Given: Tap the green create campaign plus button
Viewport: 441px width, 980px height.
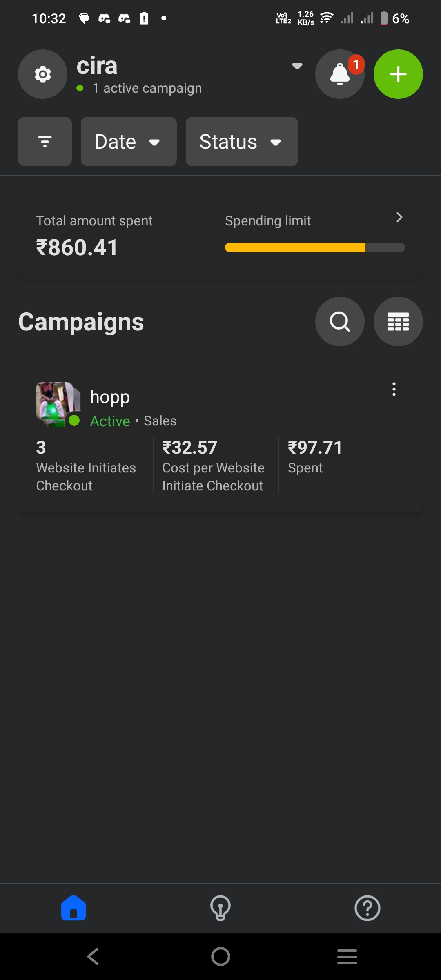Looking at the screenshot, I should click(x=398, y=74).
